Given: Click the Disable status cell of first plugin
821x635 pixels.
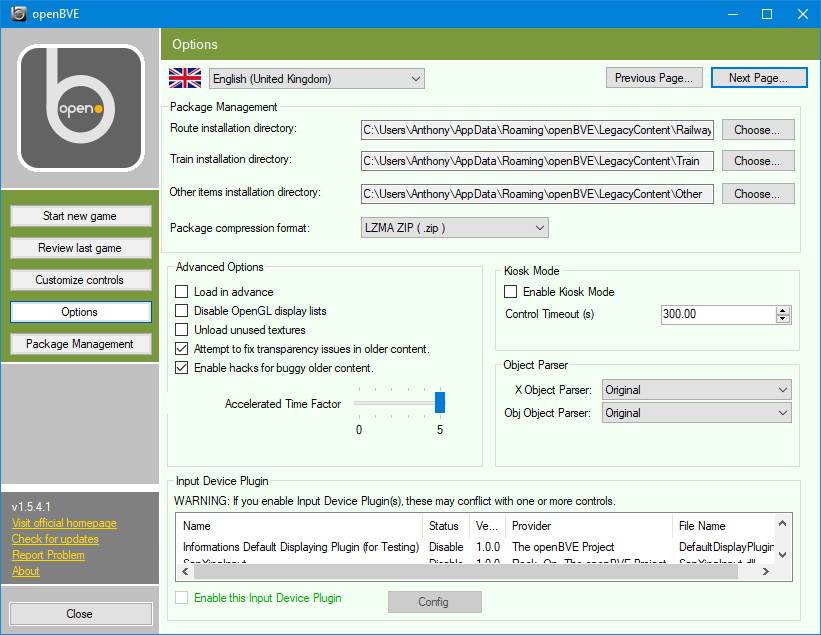Looking at the screenshot, I should (x=446, y=547).
